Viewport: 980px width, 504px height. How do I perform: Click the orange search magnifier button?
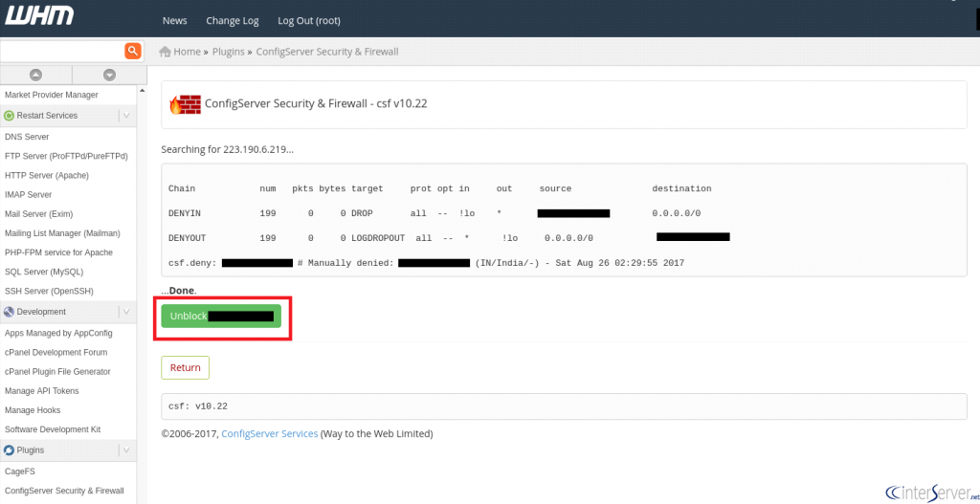(133, 52)
